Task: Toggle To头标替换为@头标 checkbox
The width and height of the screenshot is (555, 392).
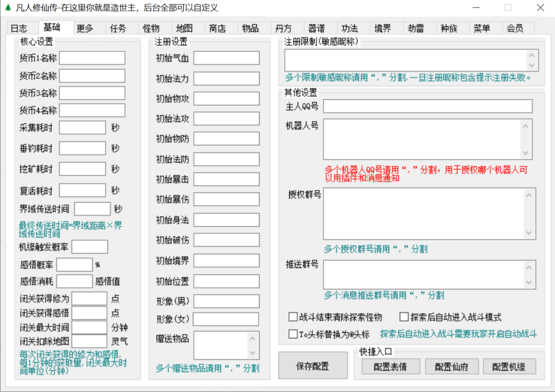Action: (293, 334)
